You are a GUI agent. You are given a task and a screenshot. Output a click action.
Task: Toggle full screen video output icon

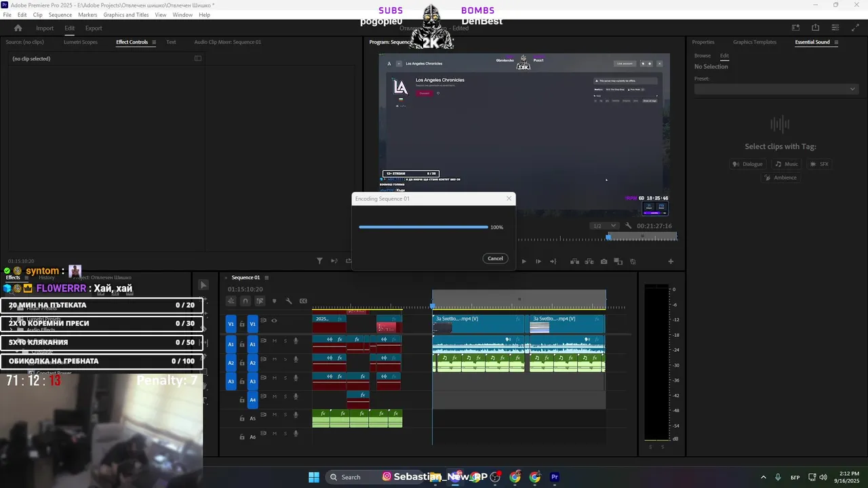pyautogui.click(x=855, y=28)
